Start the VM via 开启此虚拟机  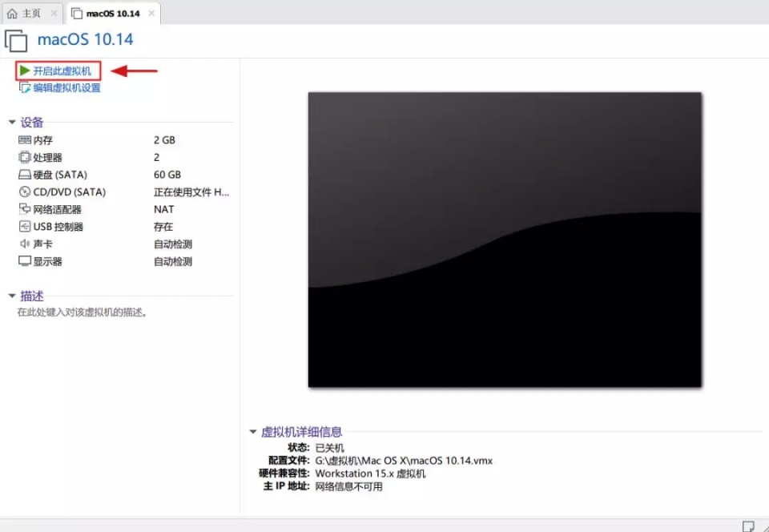pyautogui.click(x=62, y=71)
